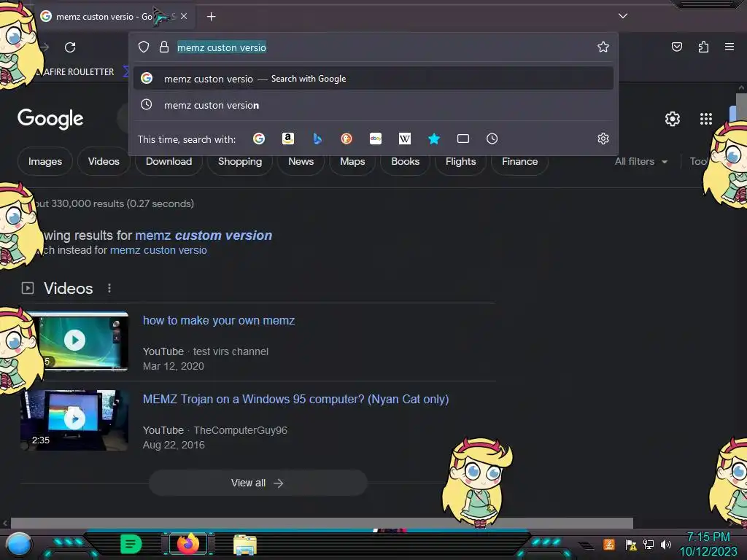Search this time with Wikipedia icon
747x560 pixels.
point(404,139)
